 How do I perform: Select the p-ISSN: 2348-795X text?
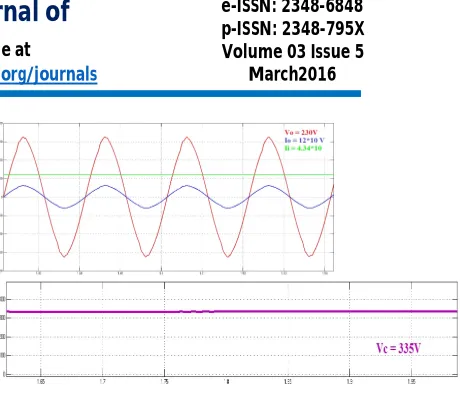pos(293,29)
